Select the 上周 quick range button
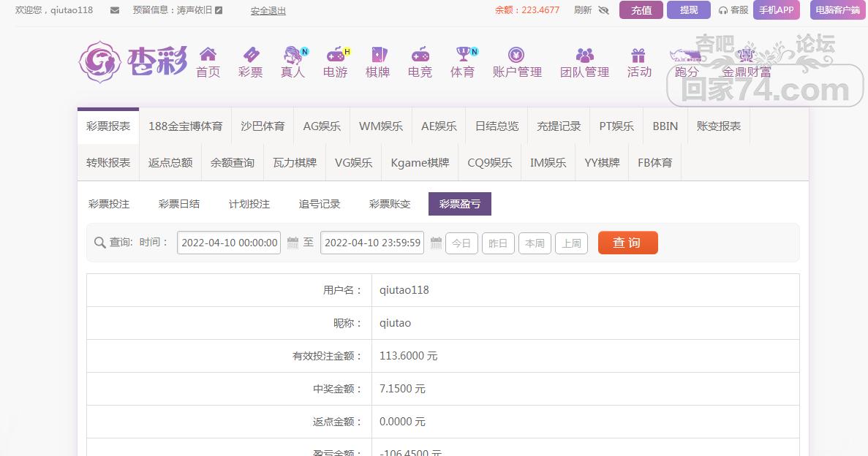Viewport: 868px width, 456px height. coord(571,243)
